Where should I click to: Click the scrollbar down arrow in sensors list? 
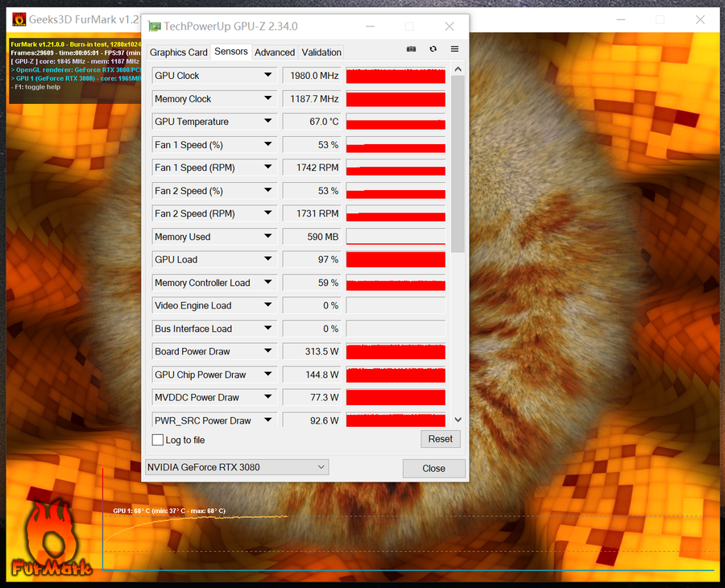click(458, 420)
